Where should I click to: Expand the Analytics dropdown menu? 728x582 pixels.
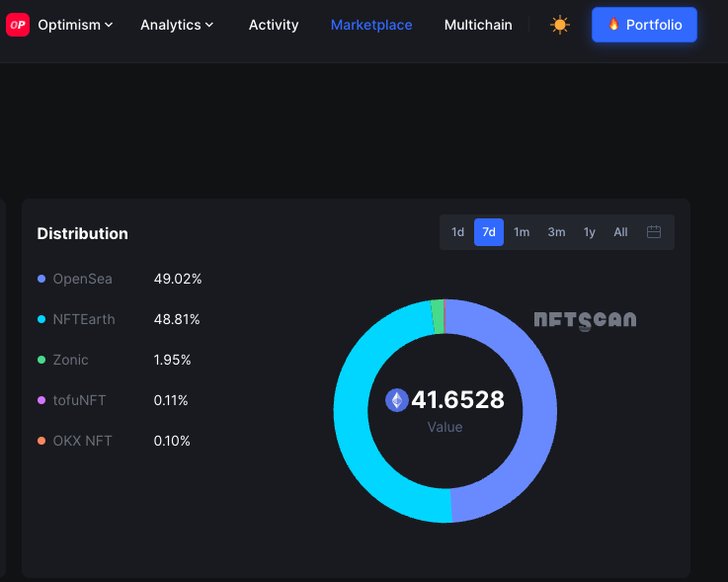pyautogui.click(x=177, y=25)
